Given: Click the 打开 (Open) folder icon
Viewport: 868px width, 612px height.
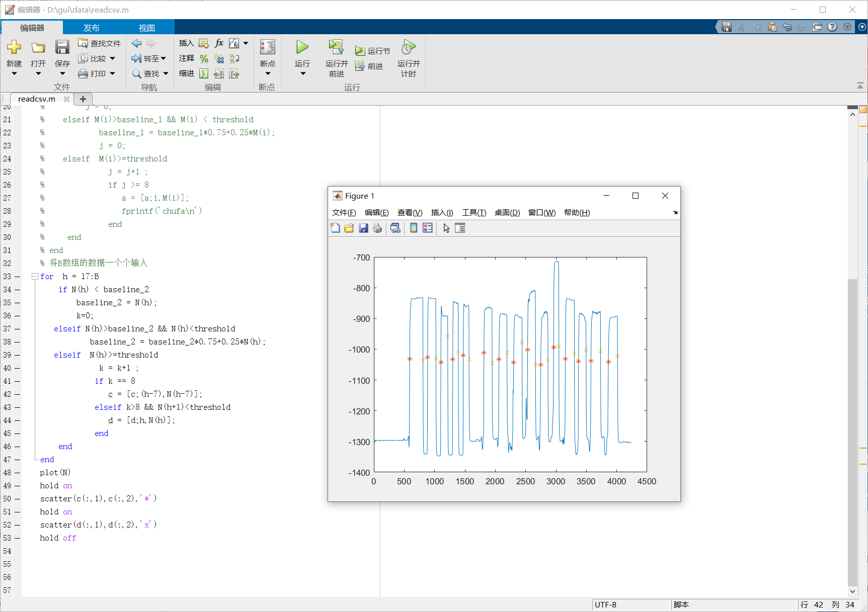Looking at the screenshot, I should click(x=38, y=47).
